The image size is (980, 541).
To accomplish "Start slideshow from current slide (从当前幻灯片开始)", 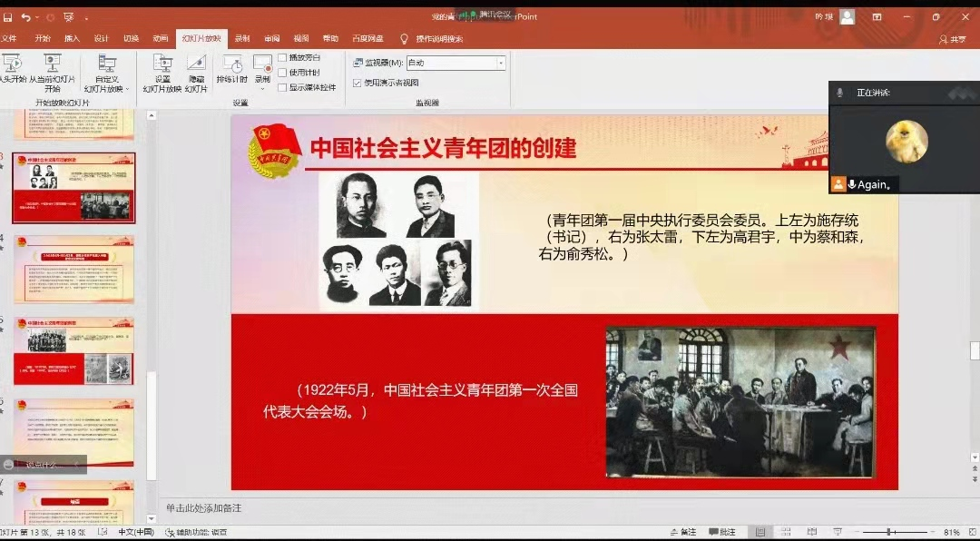I will pyautogui.click(x=53, y=74).
